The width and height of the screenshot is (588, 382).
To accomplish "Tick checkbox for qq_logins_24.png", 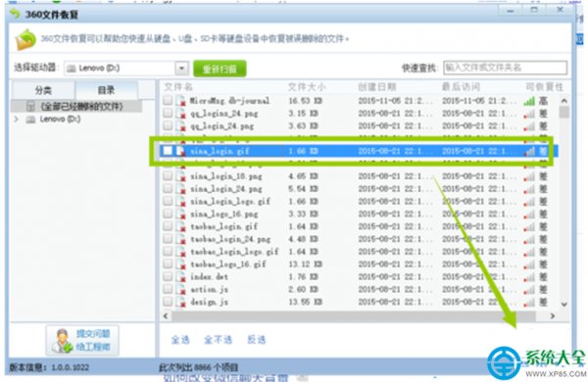I will pyautogui.click(x=168, y=113).
